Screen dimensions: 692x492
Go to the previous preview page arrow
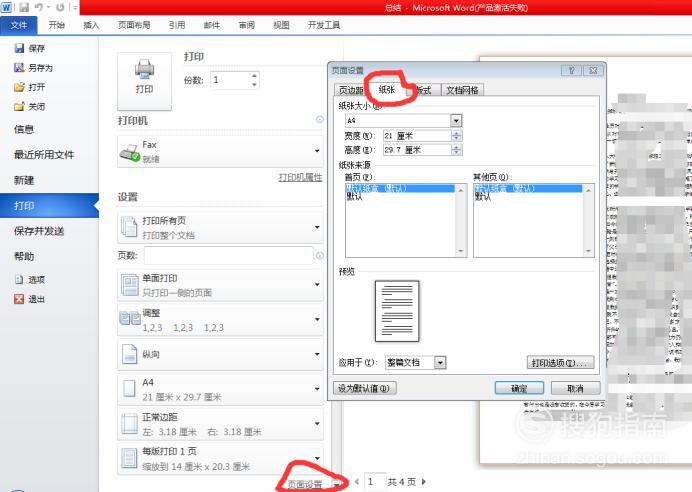(357, 481)
